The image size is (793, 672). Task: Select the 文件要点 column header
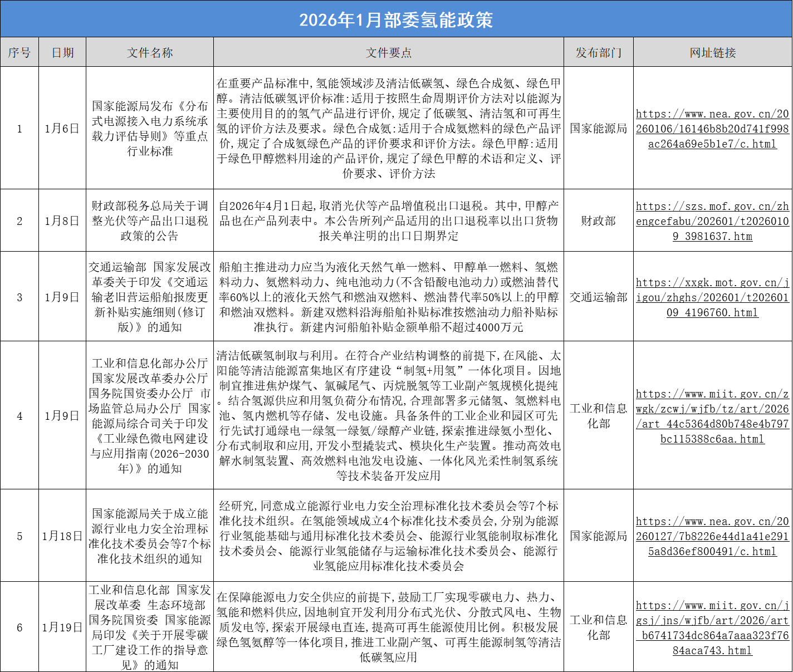(389, 52)
